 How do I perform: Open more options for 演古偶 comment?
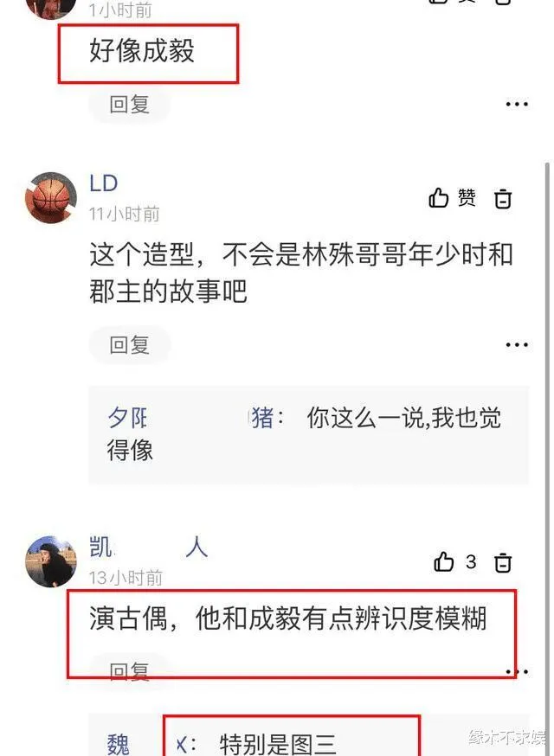pyautogui.click(x=517, y=671)
